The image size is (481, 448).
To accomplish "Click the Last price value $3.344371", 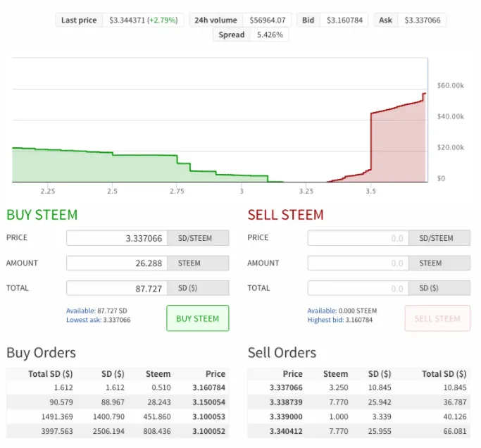I will tap(127, 20).
